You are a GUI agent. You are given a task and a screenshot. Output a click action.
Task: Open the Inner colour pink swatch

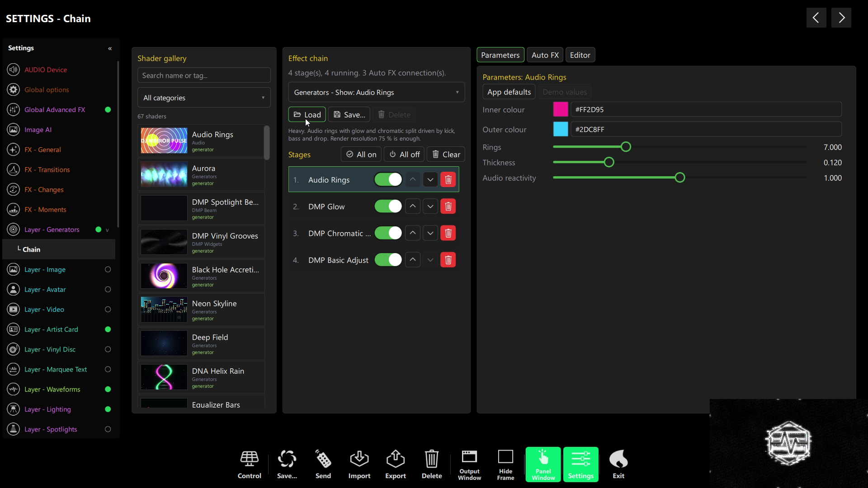(561, 109)
